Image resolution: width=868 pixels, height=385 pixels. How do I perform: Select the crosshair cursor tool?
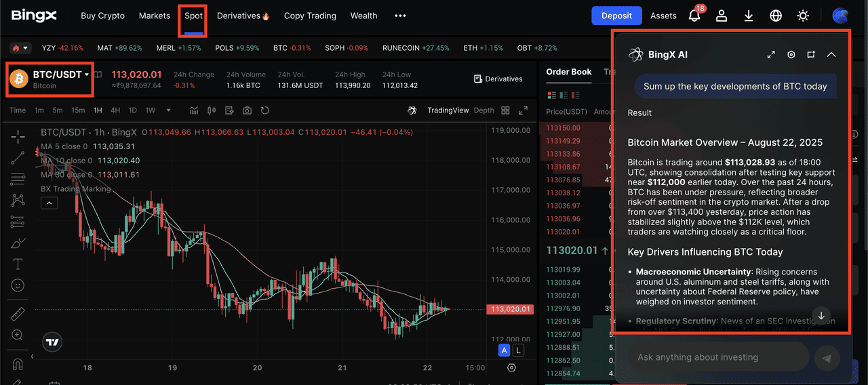click(x=18, y=136)
